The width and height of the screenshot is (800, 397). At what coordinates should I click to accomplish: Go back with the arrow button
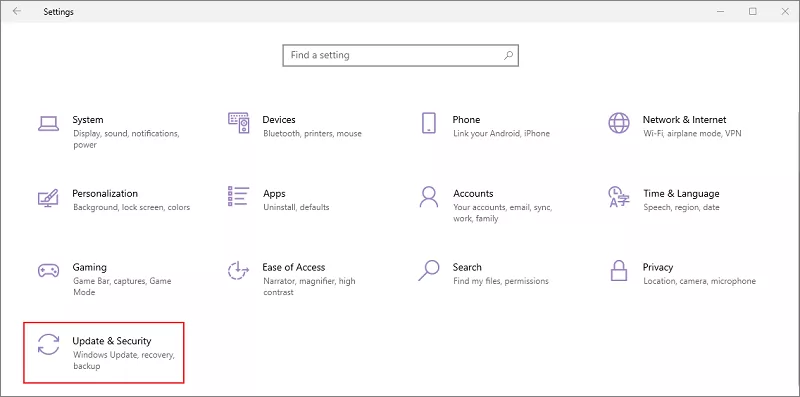[17, 11]
